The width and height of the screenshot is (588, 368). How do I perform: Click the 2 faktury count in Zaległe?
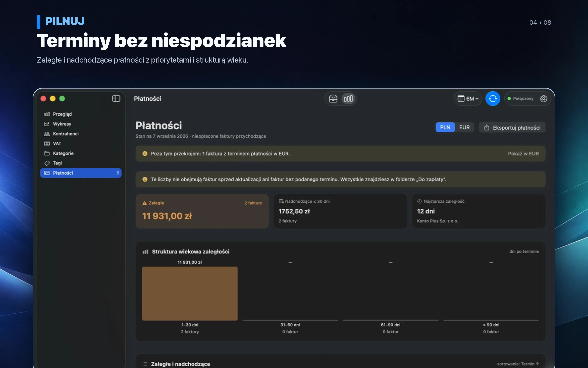[253, 203]
